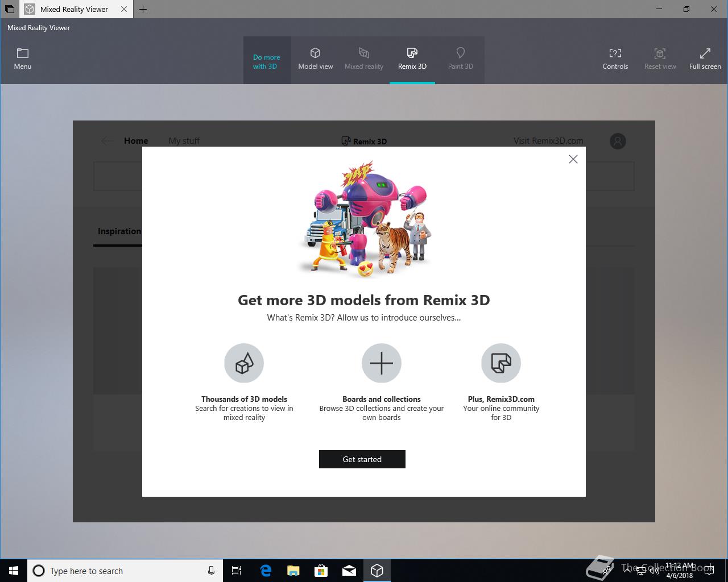
Task: Open Task View on the taskbar
Action: point(237,571)
